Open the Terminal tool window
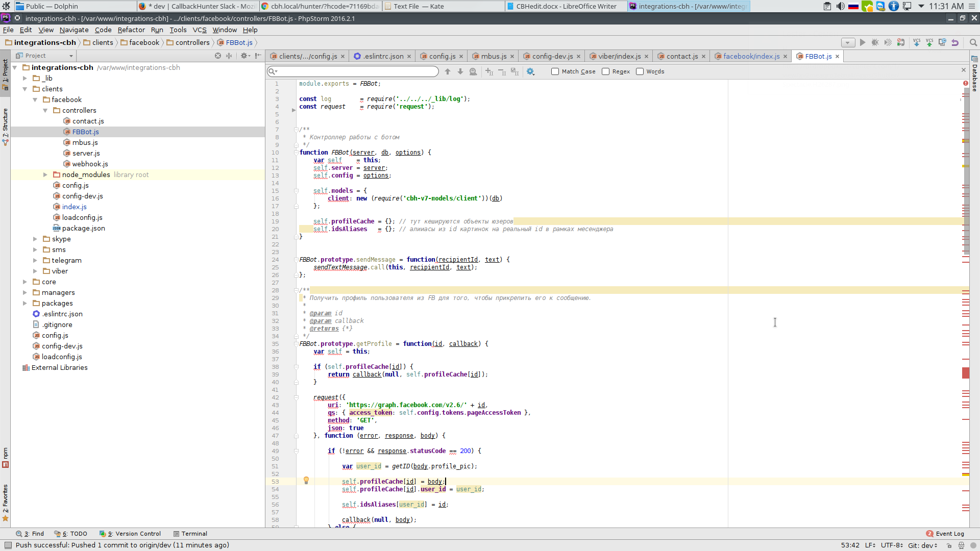Image resolution: width=980 pixels, height=551 pixels. click(190, 534)
